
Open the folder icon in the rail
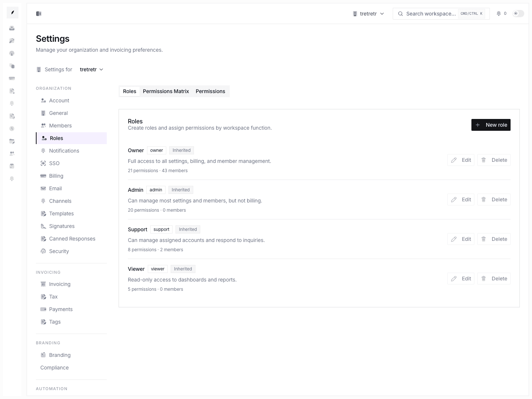coord(12,141)
